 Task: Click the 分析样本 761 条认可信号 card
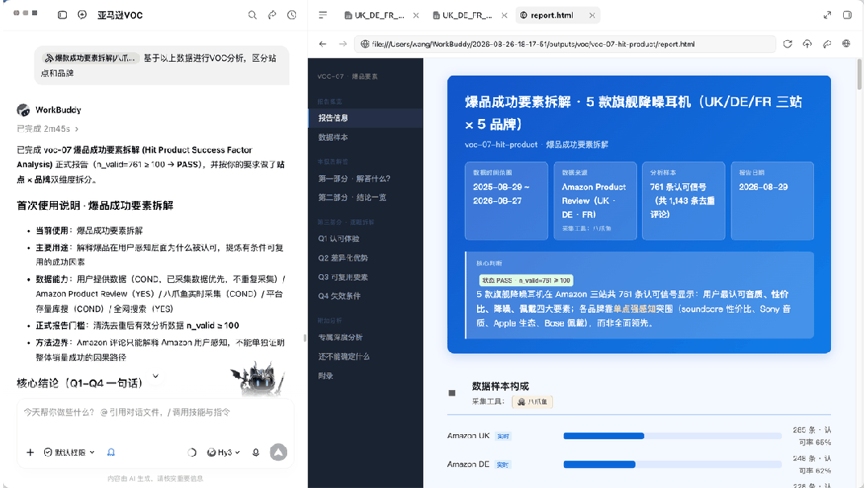(x=684, y=201)
